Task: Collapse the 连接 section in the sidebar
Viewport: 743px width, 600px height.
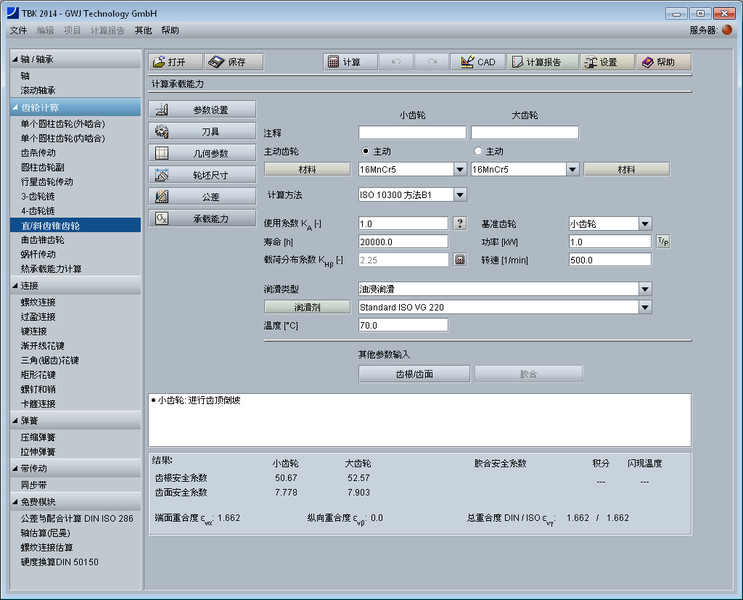Action: (x=16, y=286)
